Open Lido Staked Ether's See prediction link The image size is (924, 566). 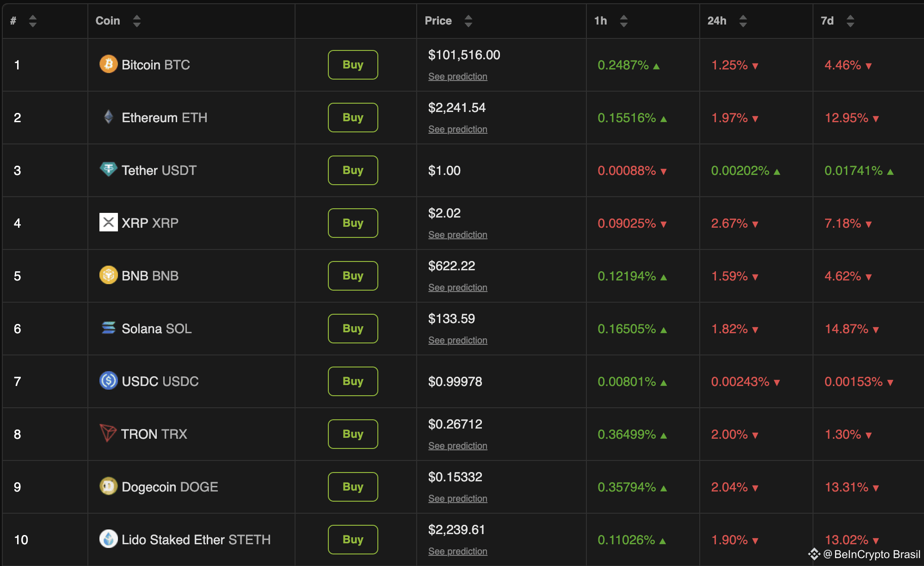pos(458,551)
